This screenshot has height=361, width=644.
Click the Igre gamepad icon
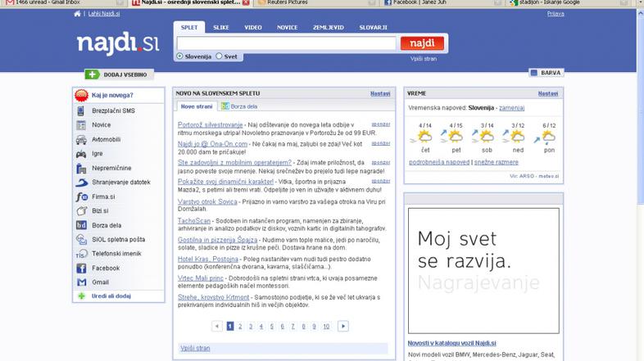coord(81,153)
